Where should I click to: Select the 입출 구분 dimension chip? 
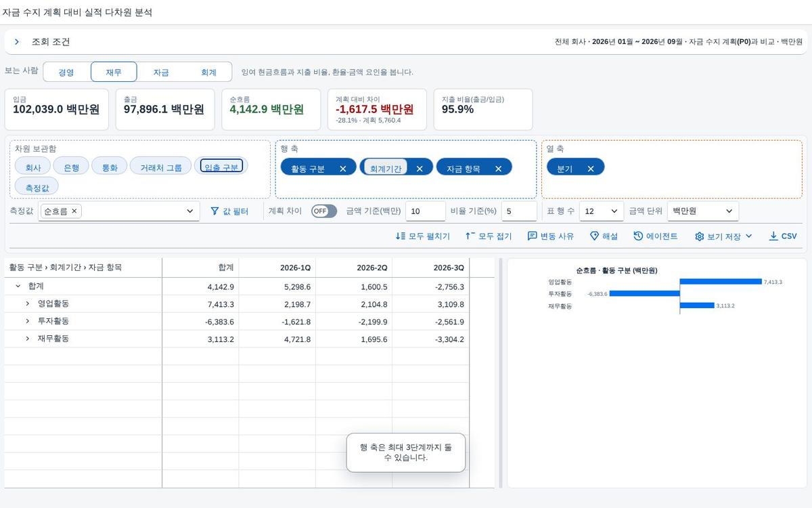pyautogui.click(x=221, y=166)
